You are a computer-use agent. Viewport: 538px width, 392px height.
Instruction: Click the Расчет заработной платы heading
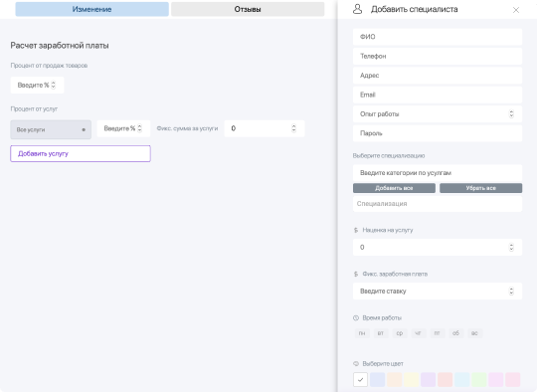tap(60, 46)
